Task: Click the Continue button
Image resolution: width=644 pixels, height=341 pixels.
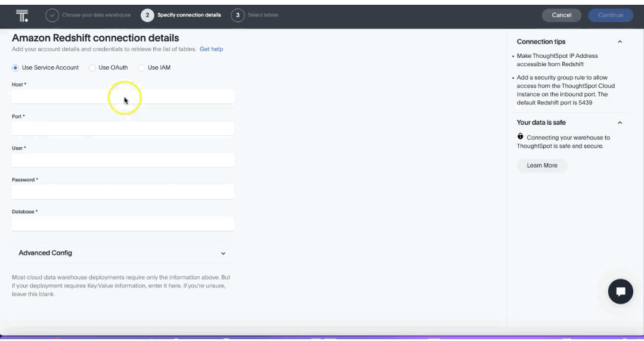Action: [x=611, y=15]
